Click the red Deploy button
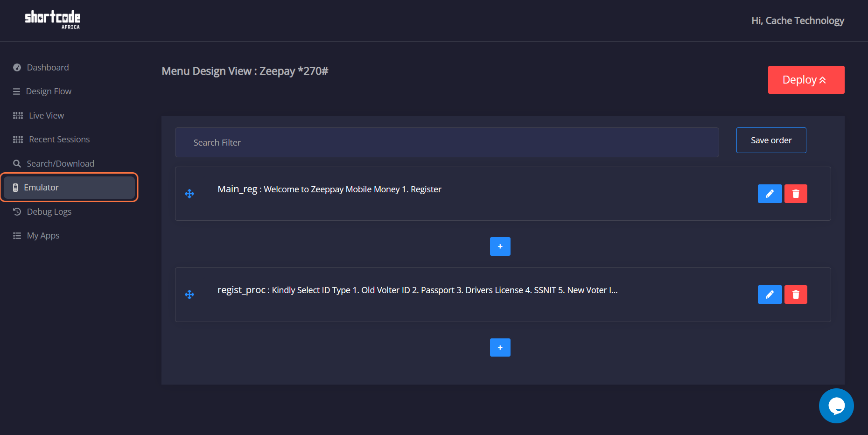Screen dimensions: 868x435 pyautogui.click(x=806, y=80)
